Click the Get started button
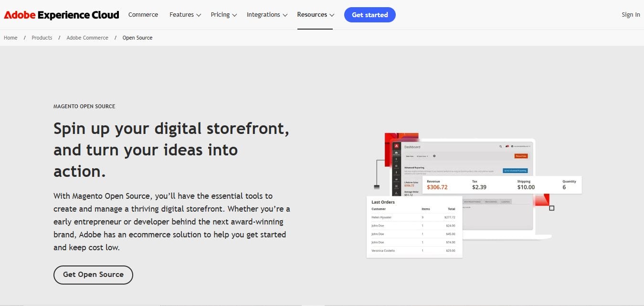644x306 pixels. (370, 14)
